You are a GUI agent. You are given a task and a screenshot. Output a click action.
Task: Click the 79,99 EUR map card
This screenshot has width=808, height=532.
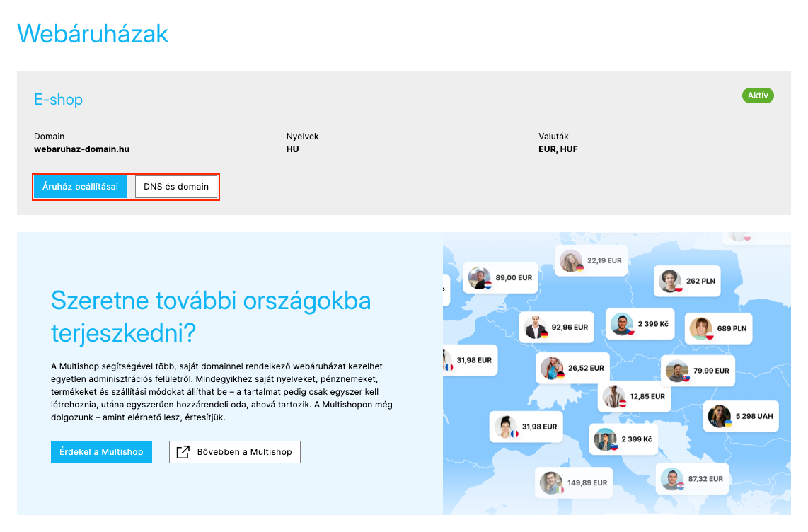click(x=698, y=370)
